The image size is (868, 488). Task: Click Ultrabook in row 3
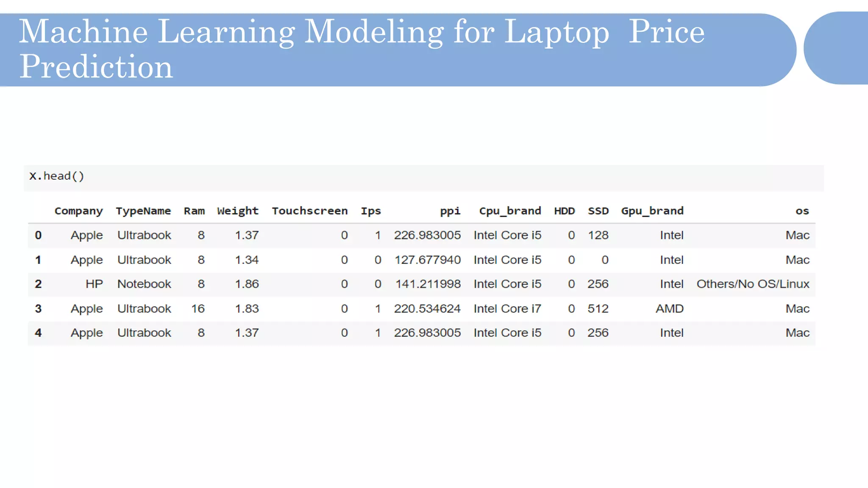click(144, 308)
